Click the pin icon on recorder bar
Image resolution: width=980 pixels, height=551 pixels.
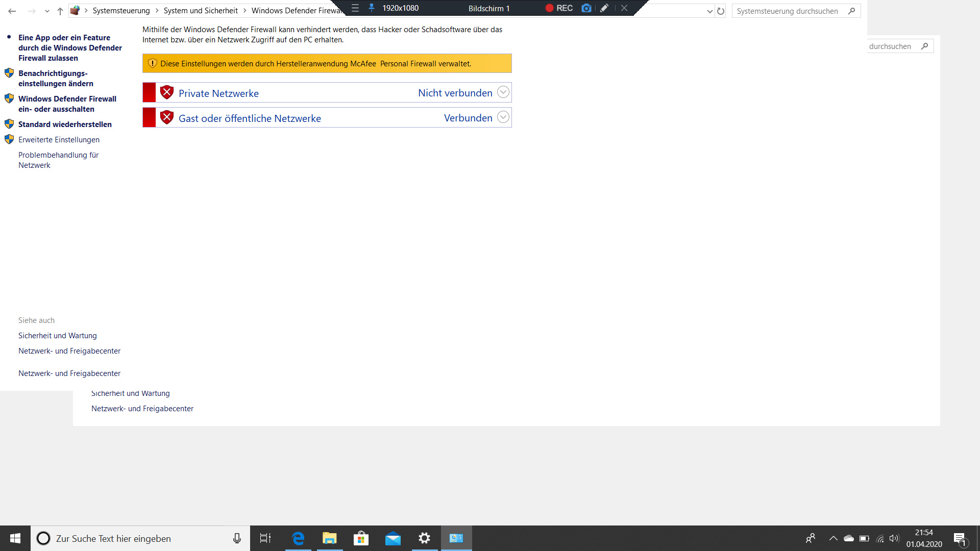click(372, 8)
